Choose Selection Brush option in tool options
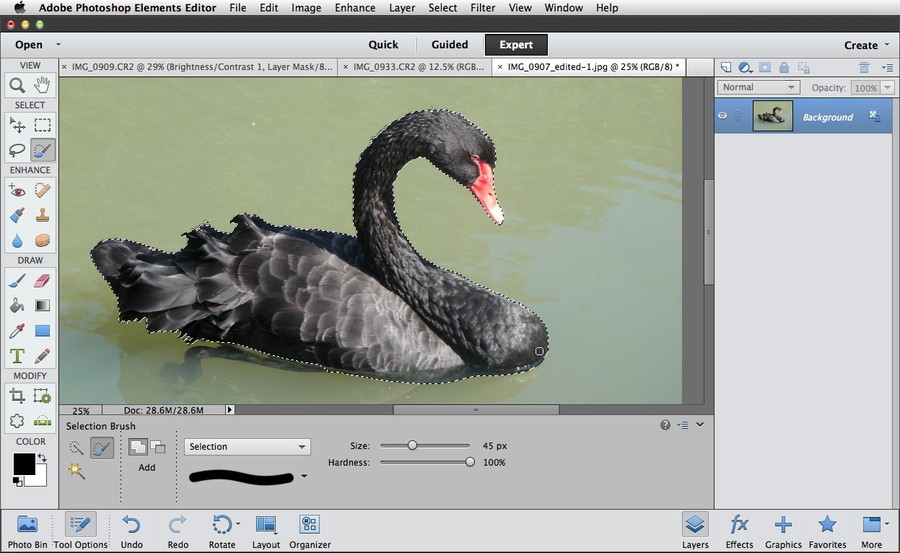The image size is (900, 553). [x=102, y=448]
